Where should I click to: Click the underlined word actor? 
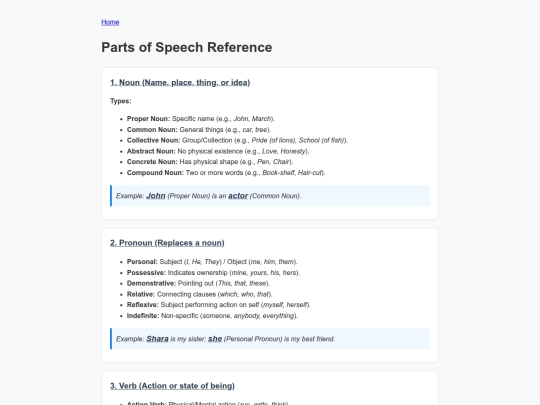point(238,196)
